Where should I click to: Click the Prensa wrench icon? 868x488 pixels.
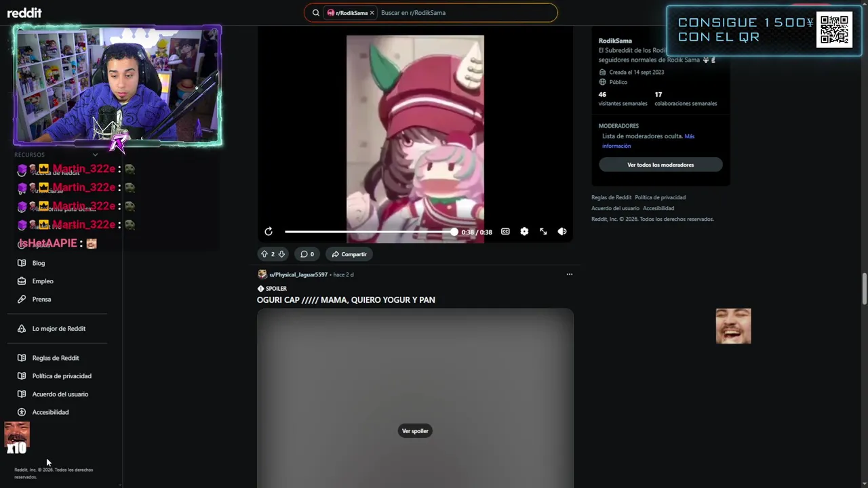click(22, 299)
